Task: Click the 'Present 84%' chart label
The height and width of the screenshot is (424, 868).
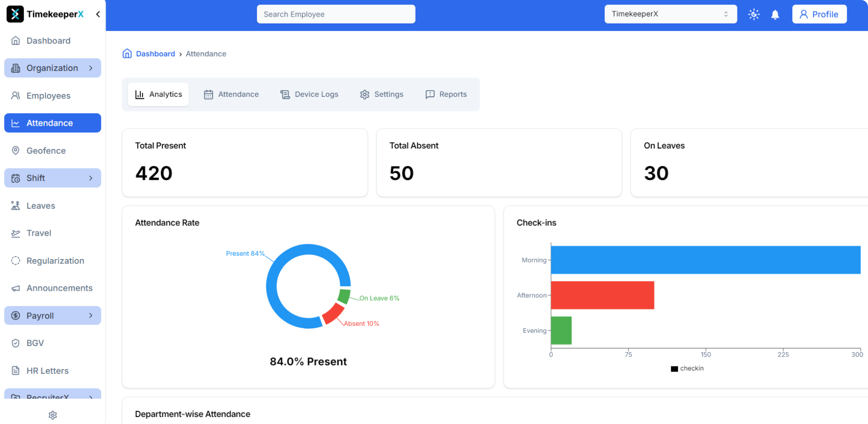Action: pos(245,253)
